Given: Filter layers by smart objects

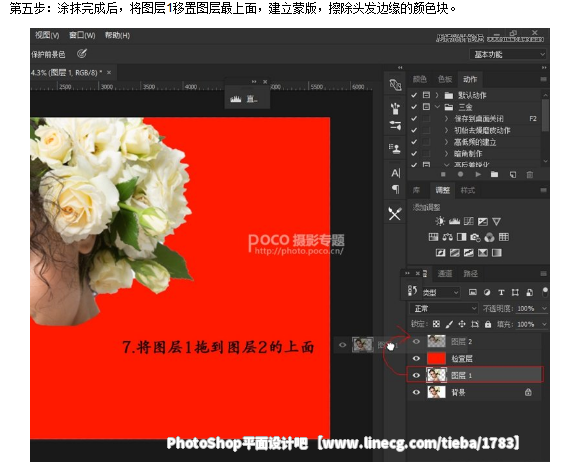Looking at the screenshot, I should (530, 292).
